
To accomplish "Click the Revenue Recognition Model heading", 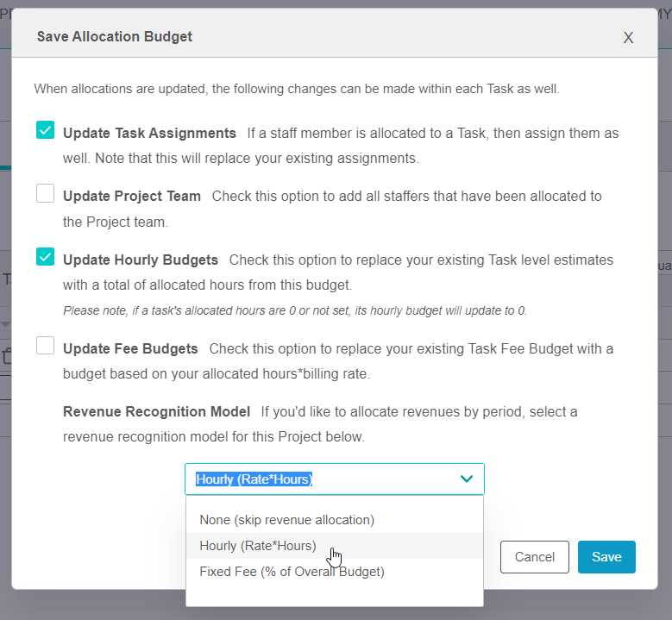I will point(157,411).
